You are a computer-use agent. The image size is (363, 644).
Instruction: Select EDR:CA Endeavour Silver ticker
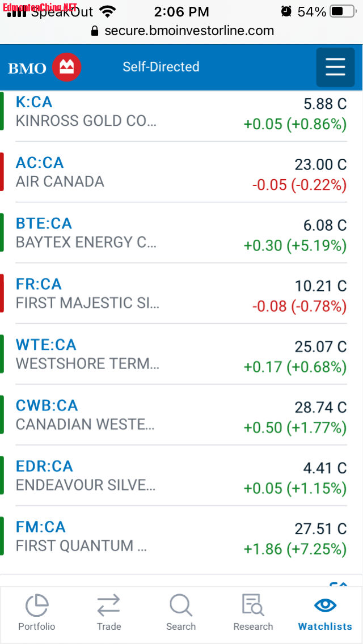pos(44,467)
